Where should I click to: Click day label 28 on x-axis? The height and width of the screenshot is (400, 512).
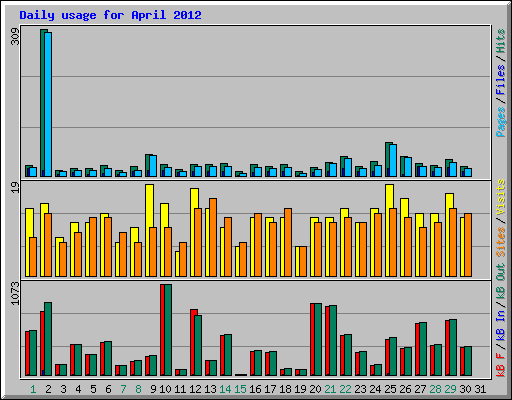[435, 389]
